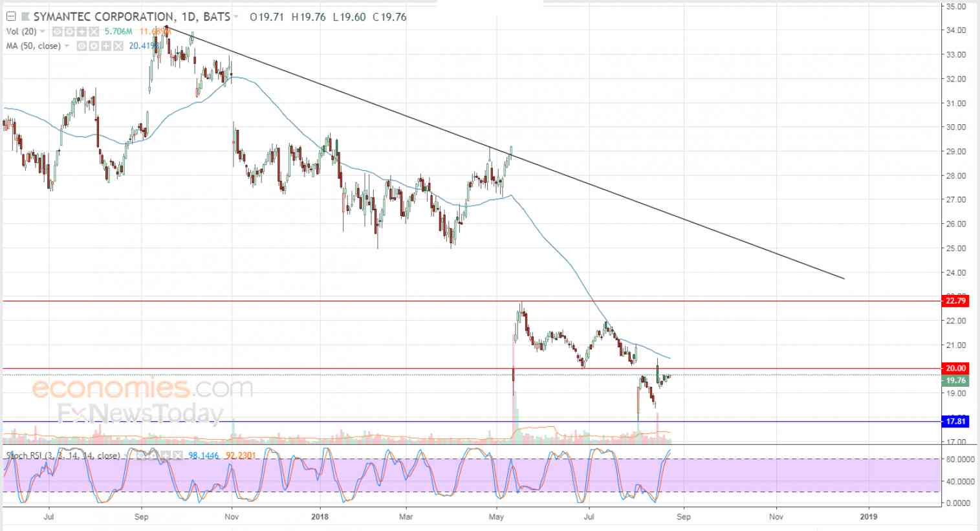
Task: Click the 2019 label on the time axis
Action: tap(869, 517)
